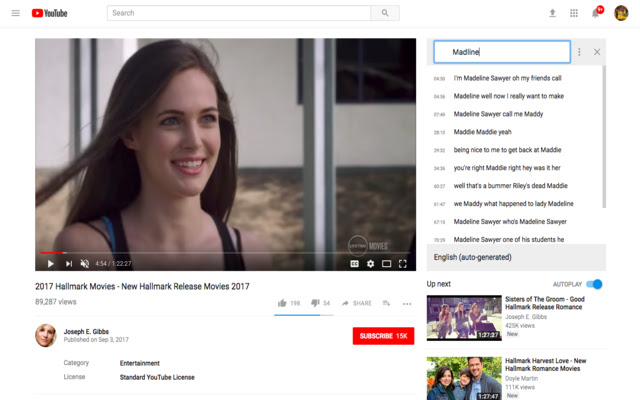Click the transcript panel scrollbar
The height and width of the screenshot is (400, 640).
tap(604, 137)
